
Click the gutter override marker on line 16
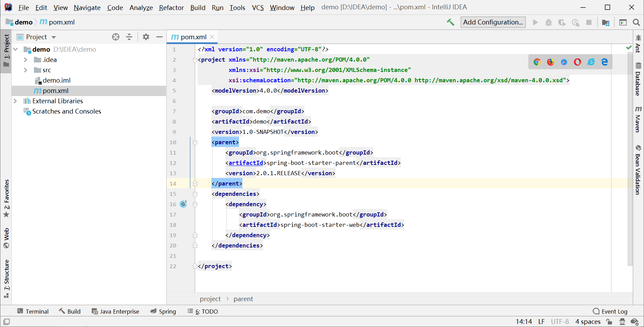tap(184, 204)
